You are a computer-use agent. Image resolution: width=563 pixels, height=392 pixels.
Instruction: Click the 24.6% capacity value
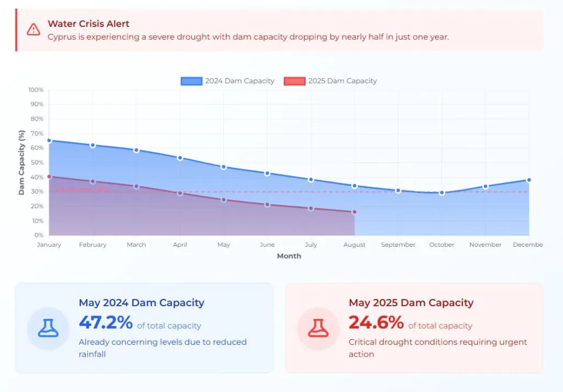[x=376, y=323]
